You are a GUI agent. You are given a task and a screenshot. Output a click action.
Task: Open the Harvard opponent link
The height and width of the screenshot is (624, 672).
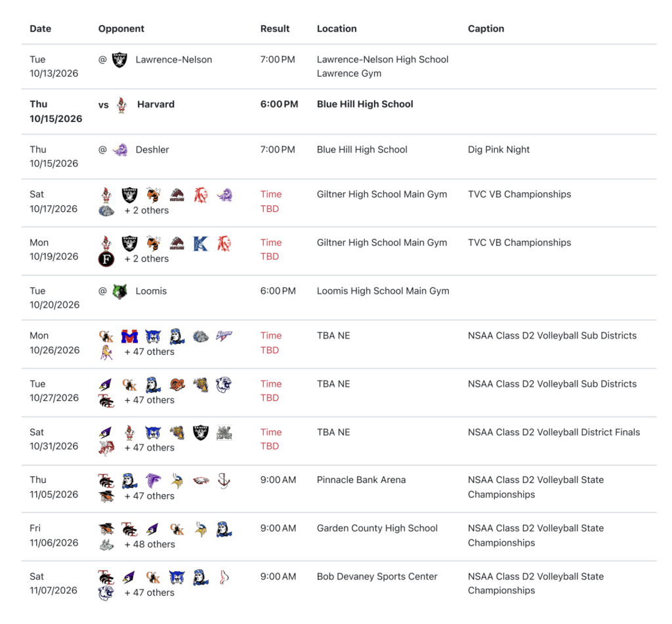pyautogui.click(x=156, y=104)
